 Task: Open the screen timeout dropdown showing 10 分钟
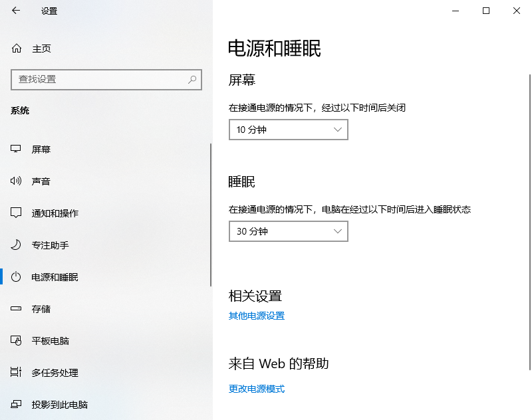[x=288, y=130]
